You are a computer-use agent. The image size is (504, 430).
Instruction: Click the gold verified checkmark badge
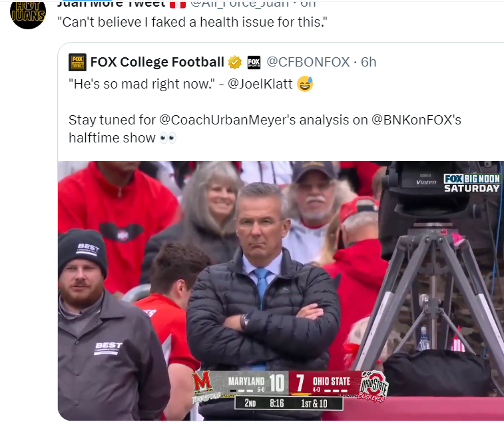click(235, 63)
